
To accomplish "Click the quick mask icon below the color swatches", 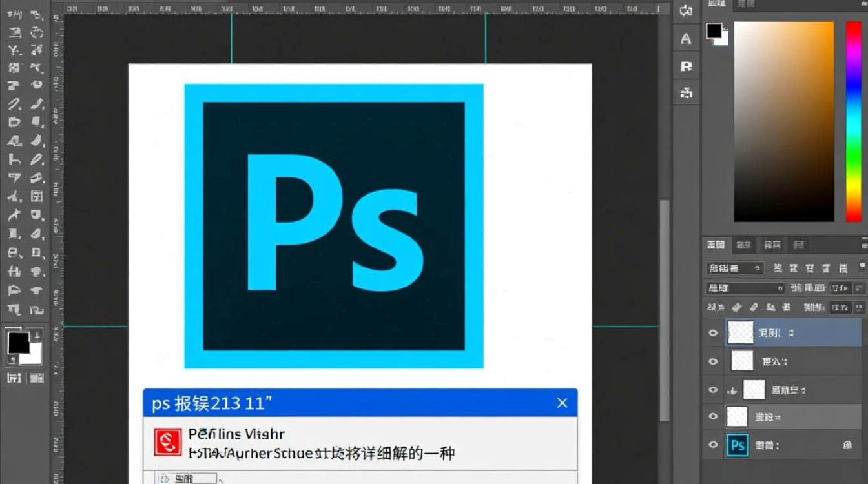I will [x=14, y=378].
